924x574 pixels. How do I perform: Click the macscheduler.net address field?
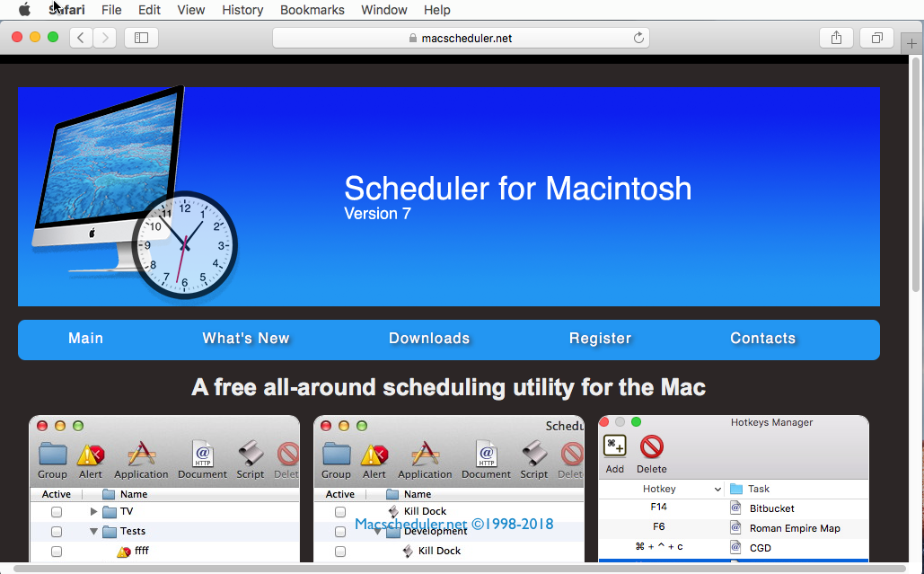461,38
